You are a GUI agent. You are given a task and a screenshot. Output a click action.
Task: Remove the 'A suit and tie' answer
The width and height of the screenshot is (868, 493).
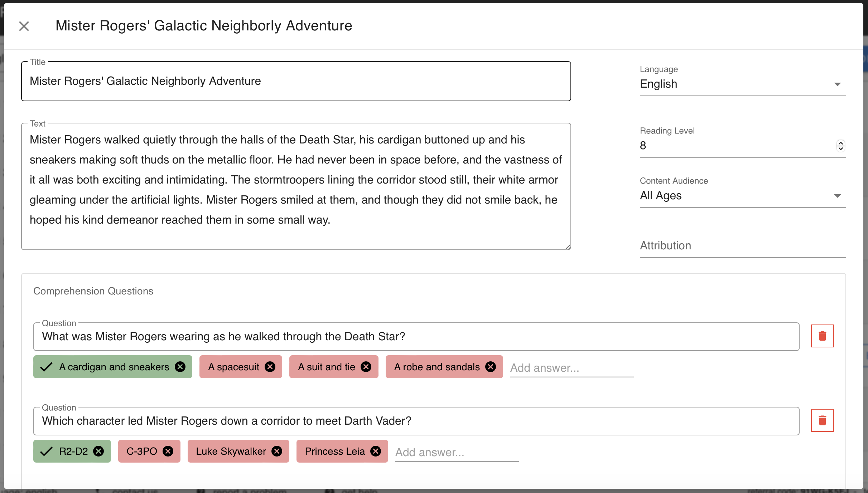tap(366, 367)
